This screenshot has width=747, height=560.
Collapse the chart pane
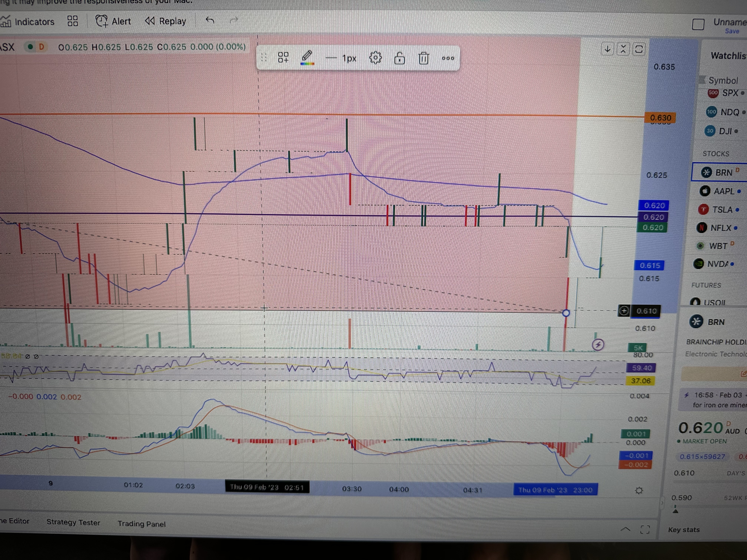(x=623, y=49)
